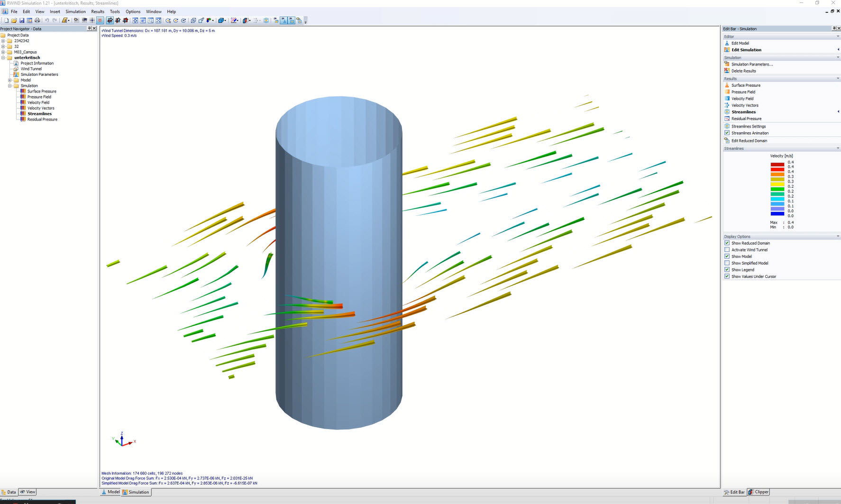Enable Activate Wind Tunnel checkbox
This screenshot has height=504, width=841.
point(727,249)
